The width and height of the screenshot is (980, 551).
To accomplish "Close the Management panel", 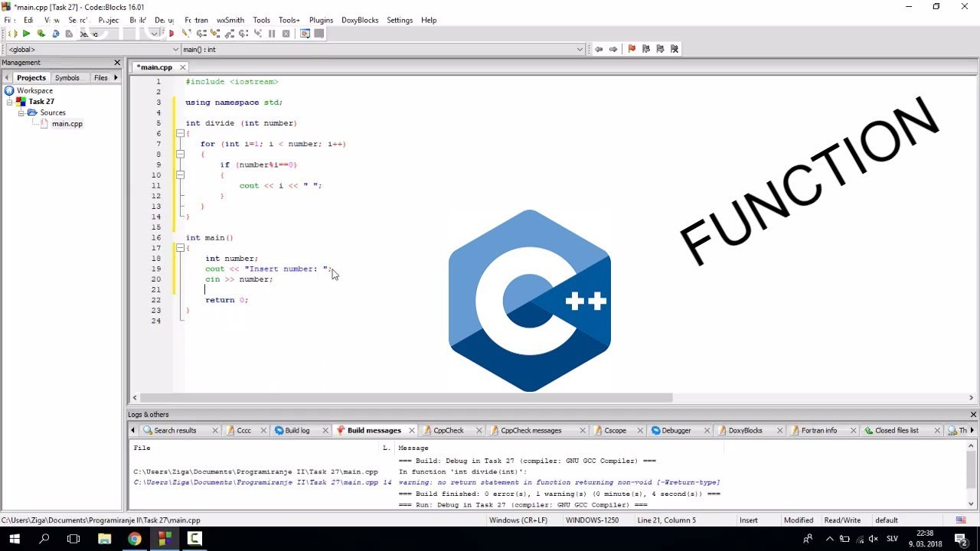I will click(117, 63).
